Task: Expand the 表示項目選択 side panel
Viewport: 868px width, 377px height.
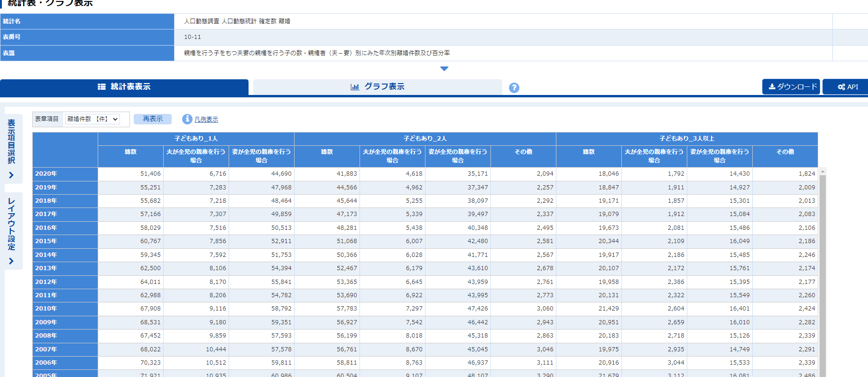Action: (11, 148)
